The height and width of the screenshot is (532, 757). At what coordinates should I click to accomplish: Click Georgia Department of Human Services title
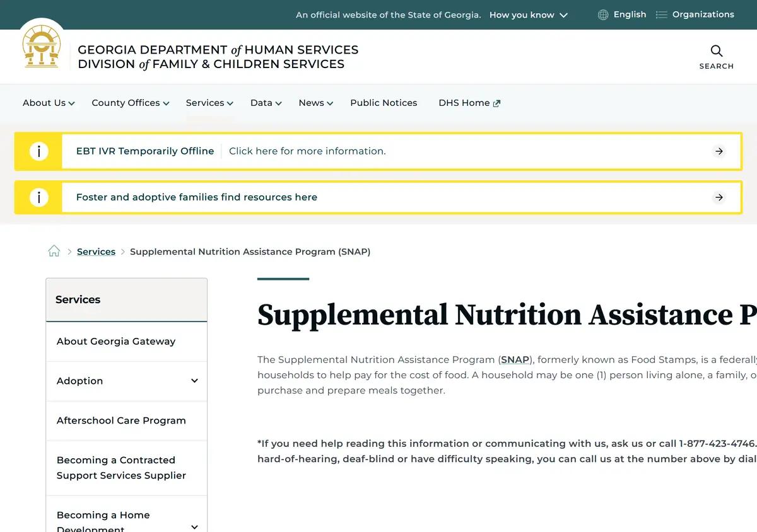point(218,50)
